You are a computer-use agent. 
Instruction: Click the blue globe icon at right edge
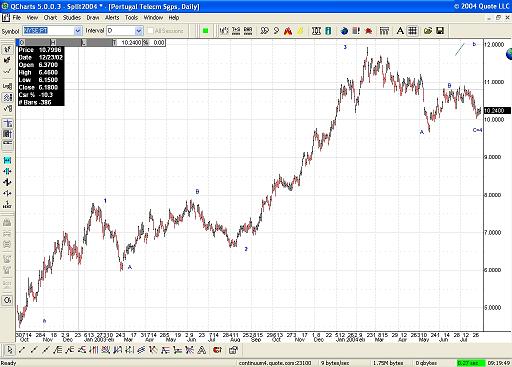[x=509, y=54]
